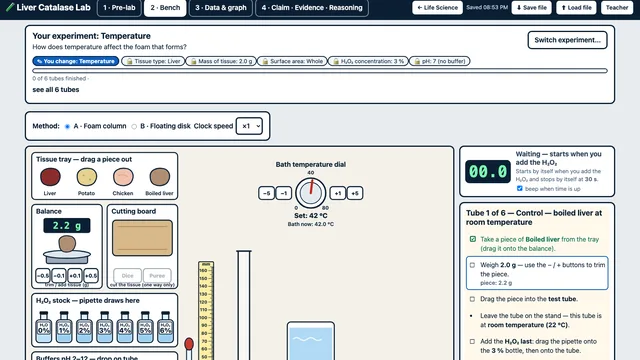
Task: Click the H₂O₂ concentration: 3 % pill
Action: (368, 61)
